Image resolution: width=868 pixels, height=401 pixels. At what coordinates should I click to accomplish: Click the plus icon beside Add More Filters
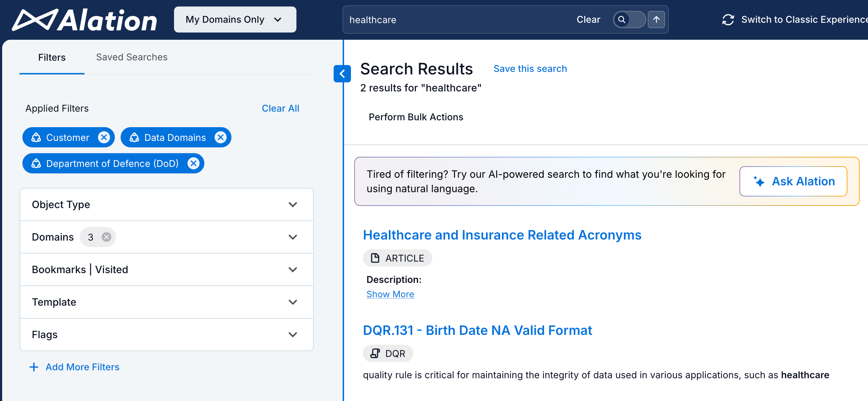point(33,367)
